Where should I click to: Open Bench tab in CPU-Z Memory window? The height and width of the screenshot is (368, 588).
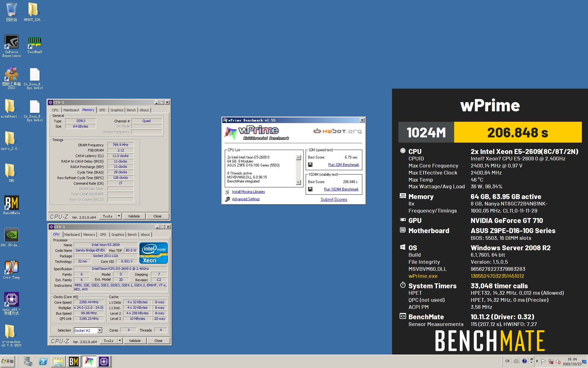(131, 110)
